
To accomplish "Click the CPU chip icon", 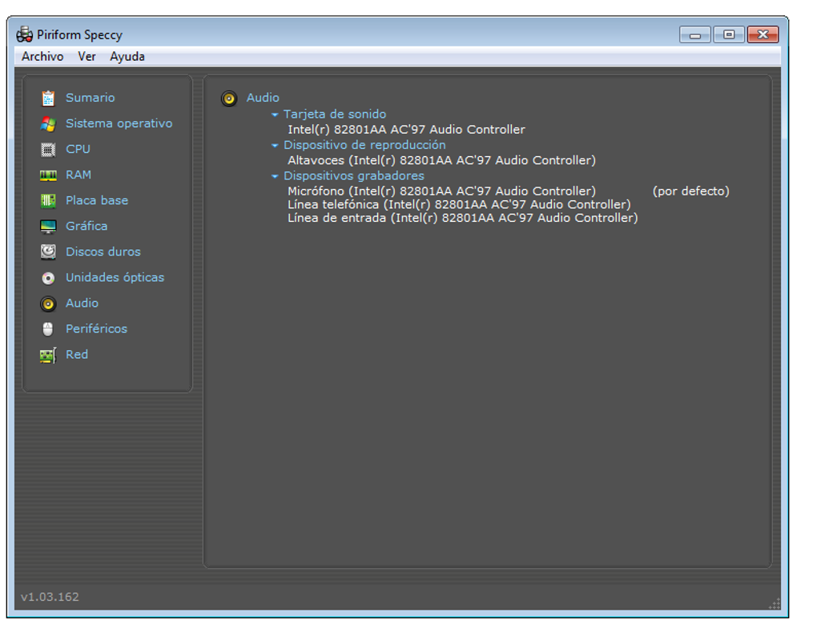I will tap(48, 150).
